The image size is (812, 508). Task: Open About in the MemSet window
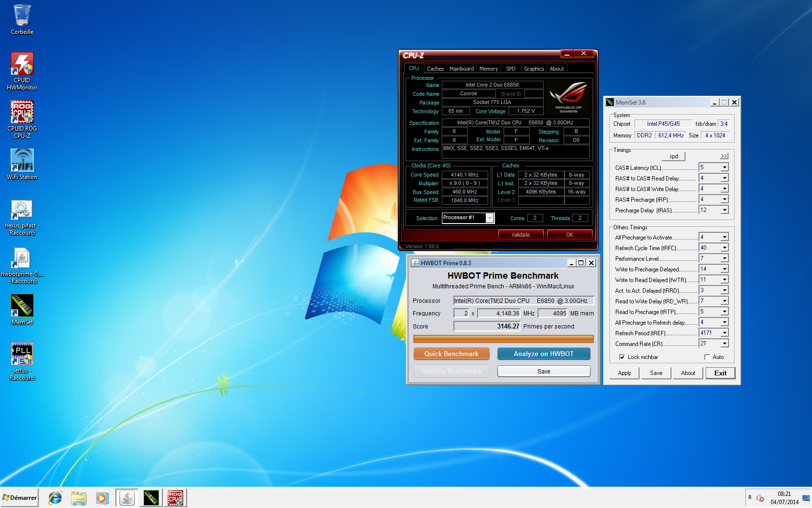click(x=688, y=373)
